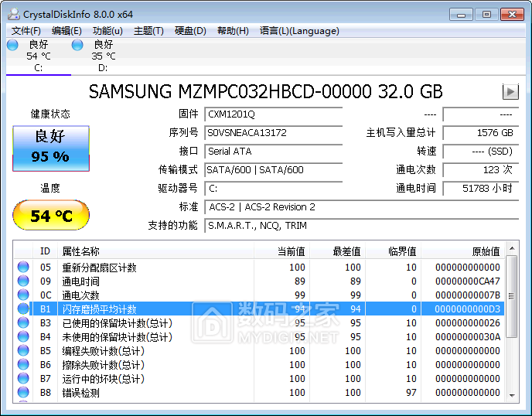Select the 未使用的保留块计数(总计) row
532x416 pixels.
pos(260,337)
